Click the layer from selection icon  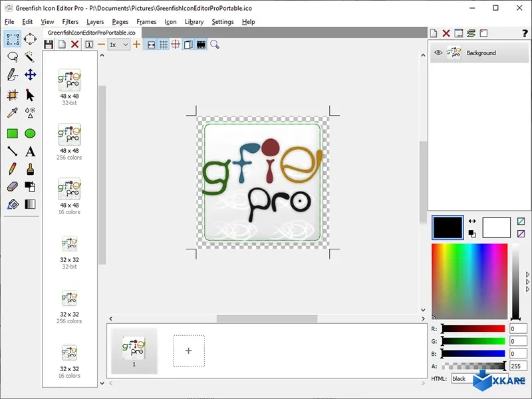point(484,33)
